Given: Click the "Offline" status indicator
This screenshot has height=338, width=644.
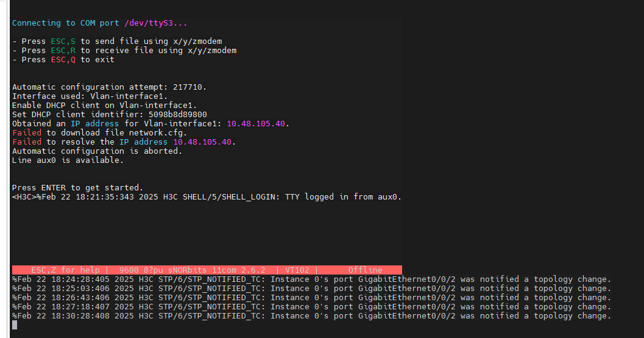Looking at the screenshot, I should tap(365, 270).
